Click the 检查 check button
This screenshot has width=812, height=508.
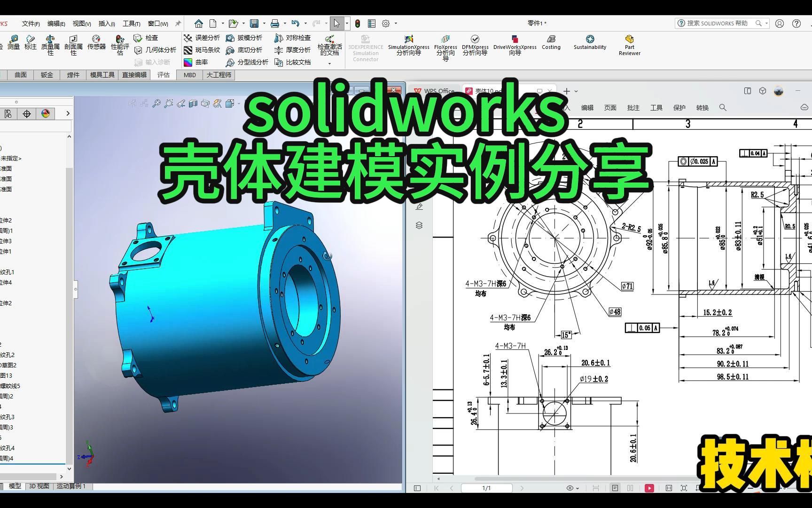click(146, 38)
